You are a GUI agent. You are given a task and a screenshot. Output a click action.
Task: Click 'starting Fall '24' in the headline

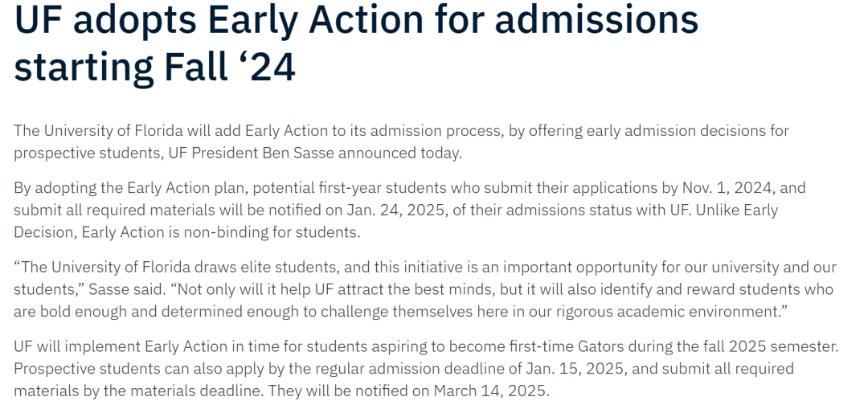pyautogui.click(x=155, y=67)
